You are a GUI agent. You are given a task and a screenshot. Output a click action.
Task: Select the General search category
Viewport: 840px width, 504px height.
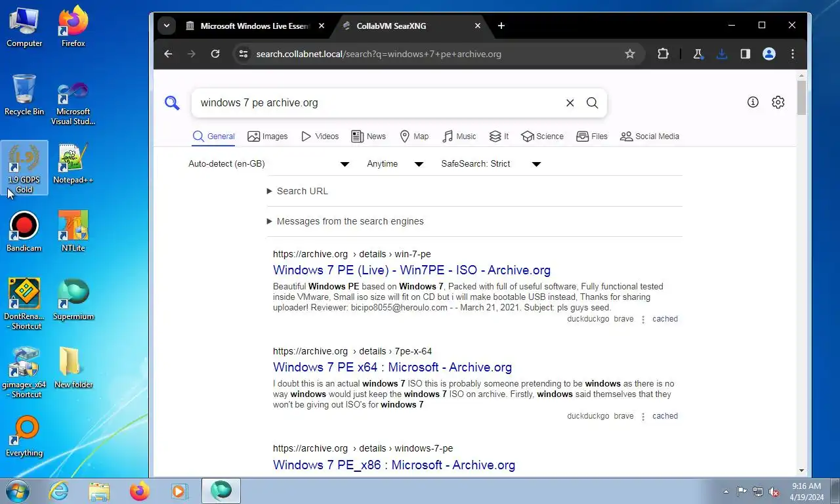point(213,136)
